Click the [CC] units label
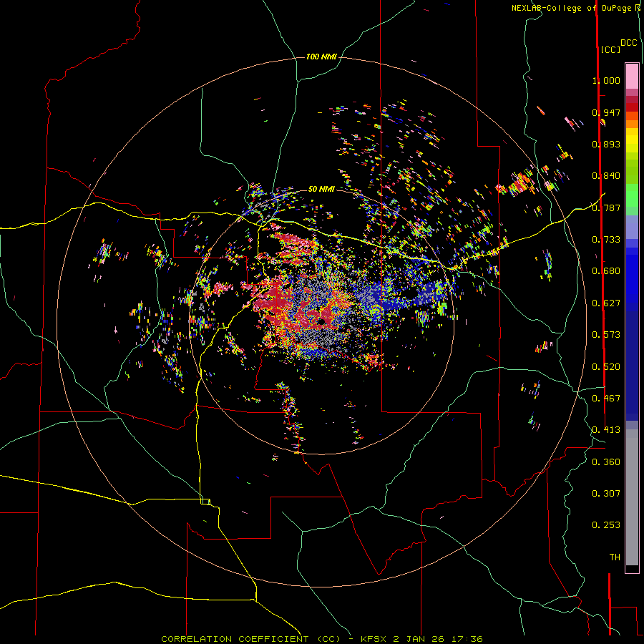Viewport: 644px width, 644px height. pyautogui.click(x=610, y=49)
